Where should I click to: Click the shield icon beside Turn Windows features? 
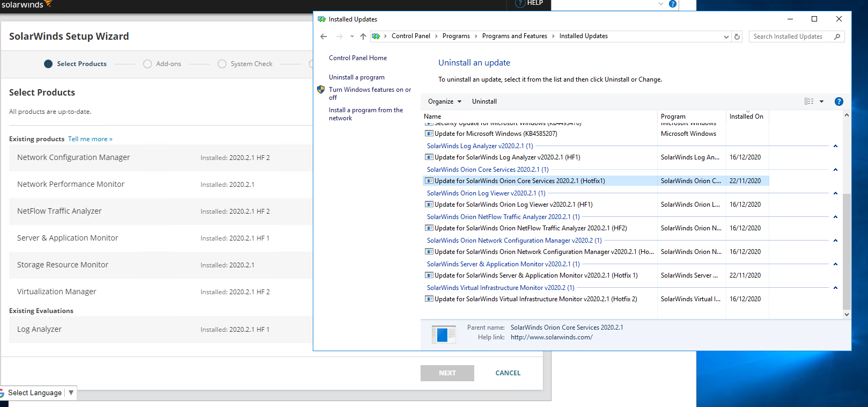[321, 90]
